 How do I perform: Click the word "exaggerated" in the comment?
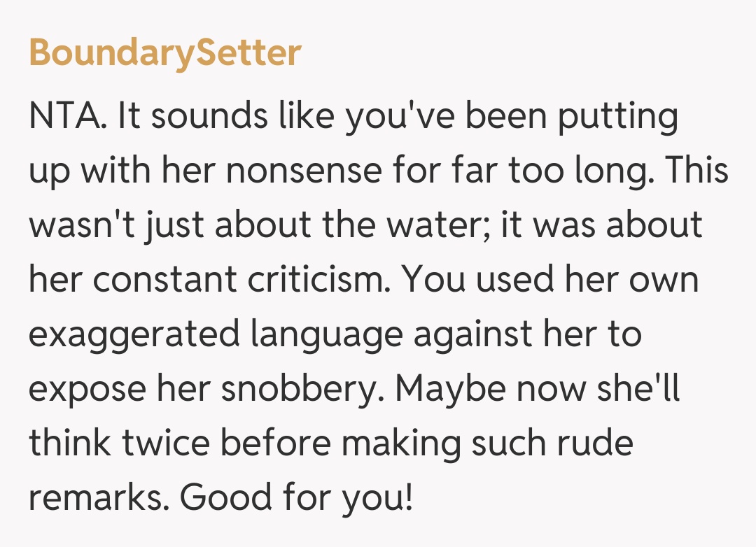[133, 334]
